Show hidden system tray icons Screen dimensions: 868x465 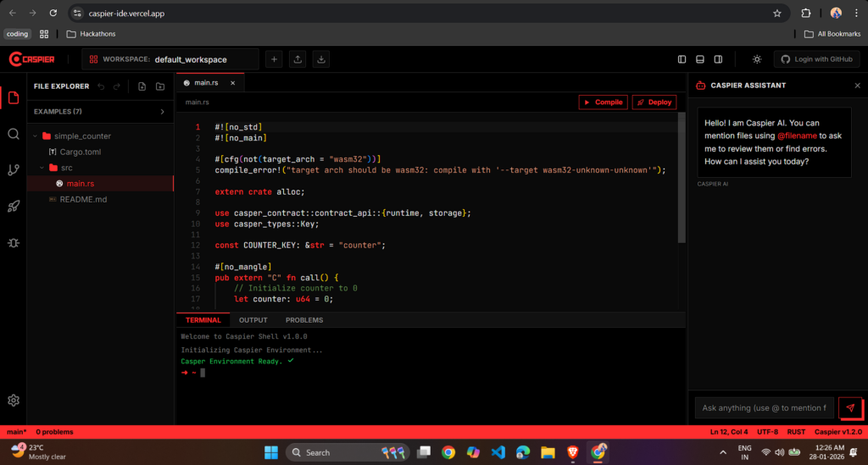coord(723,452)
